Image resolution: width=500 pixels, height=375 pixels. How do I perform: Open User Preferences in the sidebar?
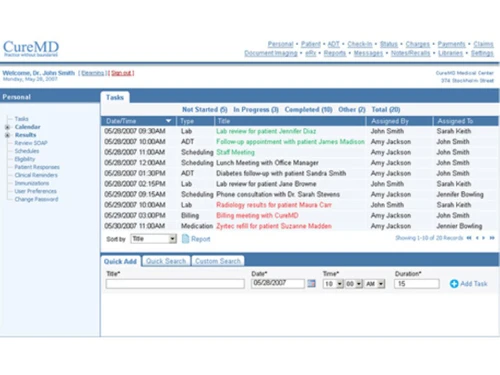tap(35, 191)
